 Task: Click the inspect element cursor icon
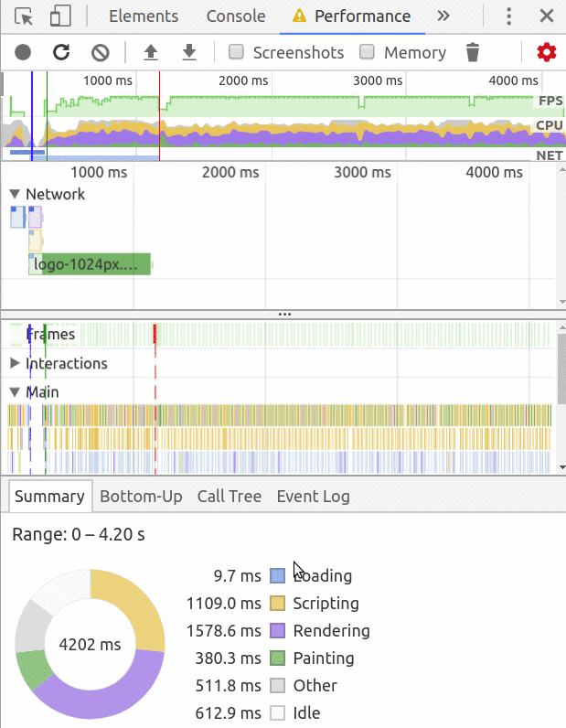[x=25, y=16]
